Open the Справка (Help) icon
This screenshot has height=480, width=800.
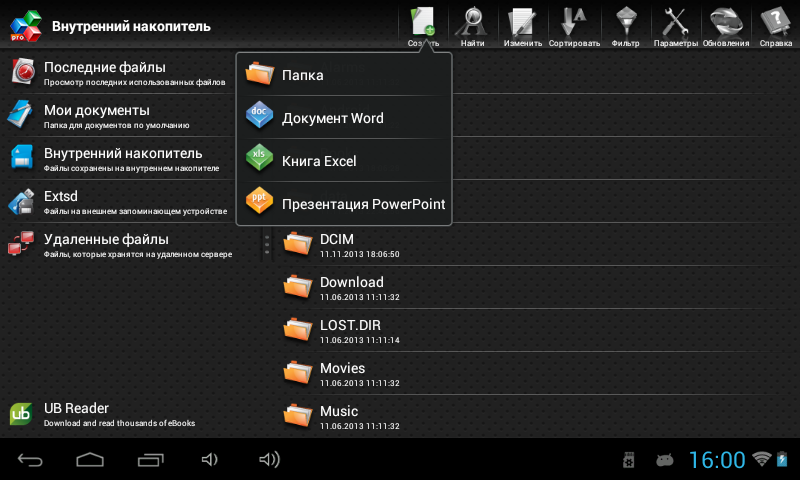pyautogui.click(x=775, y=25)
